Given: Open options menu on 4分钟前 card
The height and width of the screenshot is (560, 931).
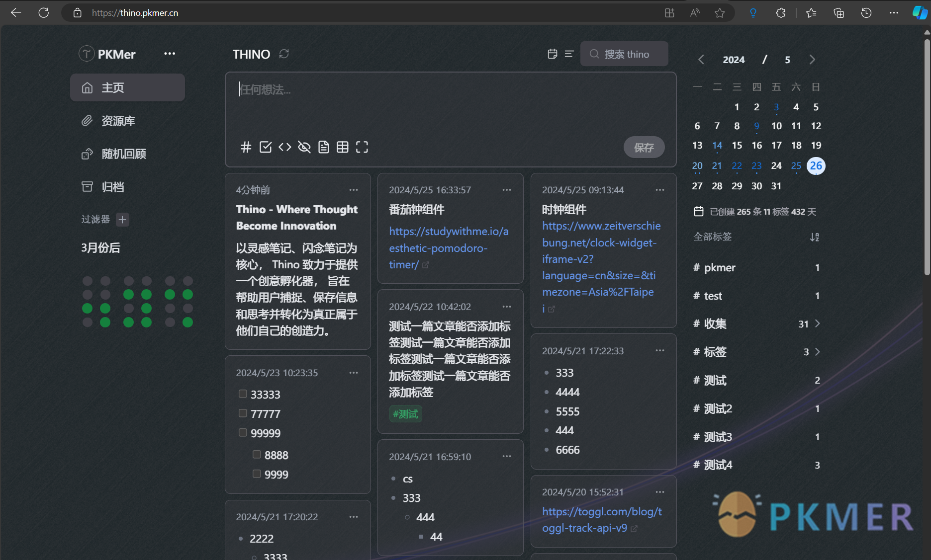Looking at the screenshot, I should (354, 190).
